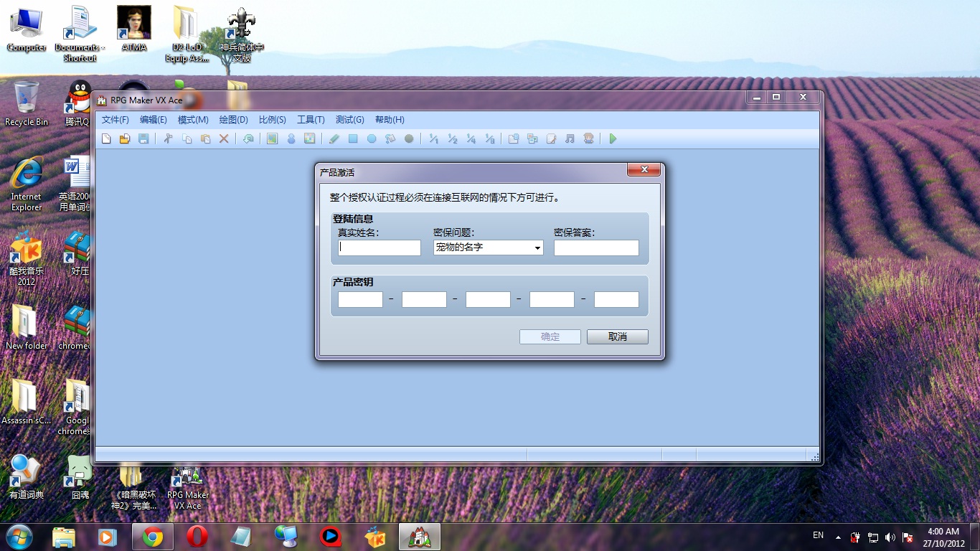Click the fifth 产品密钥 key field
Viewport: 980px width, 551px height.
(616, 299)
